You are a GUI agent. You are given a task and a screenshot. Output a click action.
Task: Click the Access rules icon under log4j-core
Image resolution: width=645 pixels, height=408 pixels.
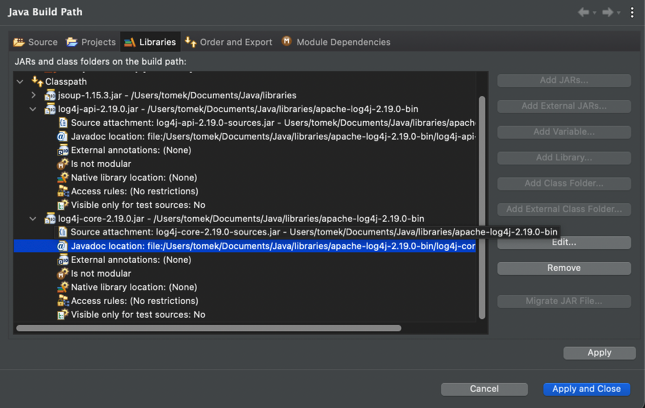click(63, 300)
